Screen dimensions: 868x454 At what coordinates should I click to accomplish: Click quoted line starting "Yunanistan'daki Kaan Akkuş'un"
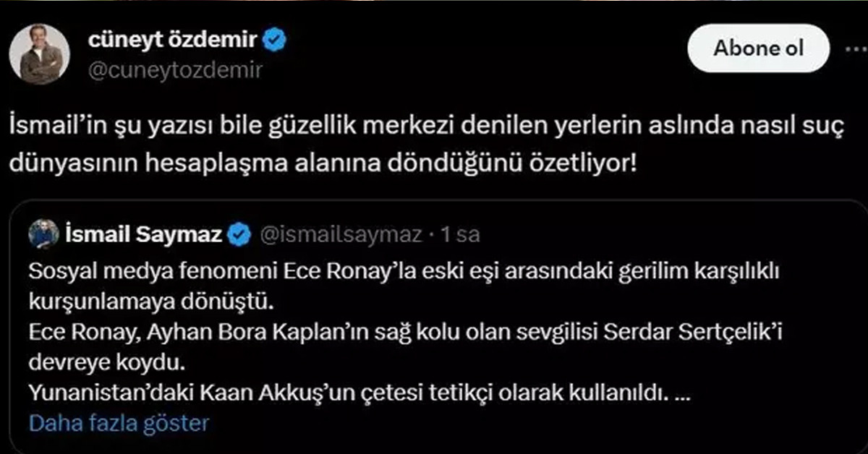pos(346,393)
